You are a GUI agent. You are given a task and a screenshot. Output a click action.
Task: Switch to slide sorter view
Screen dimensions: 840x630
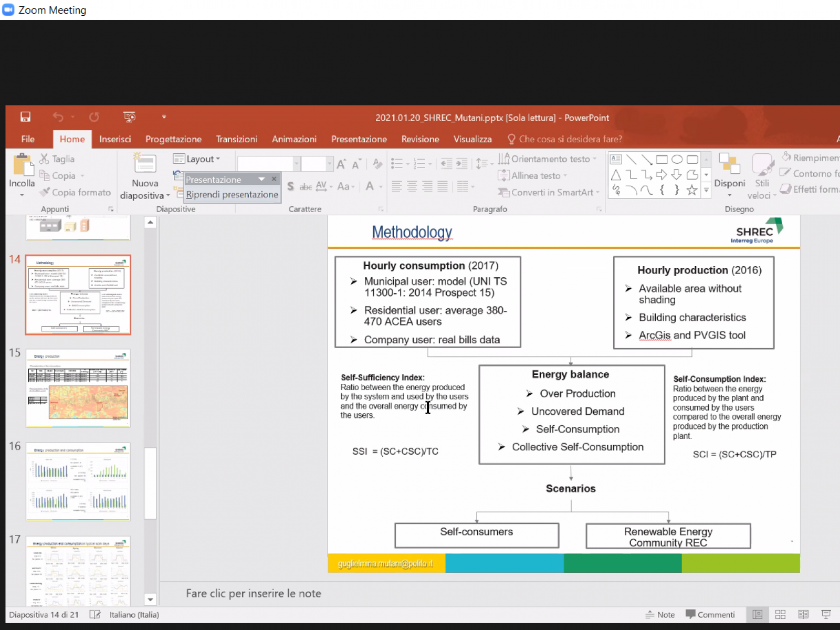[x=780, y=614]
